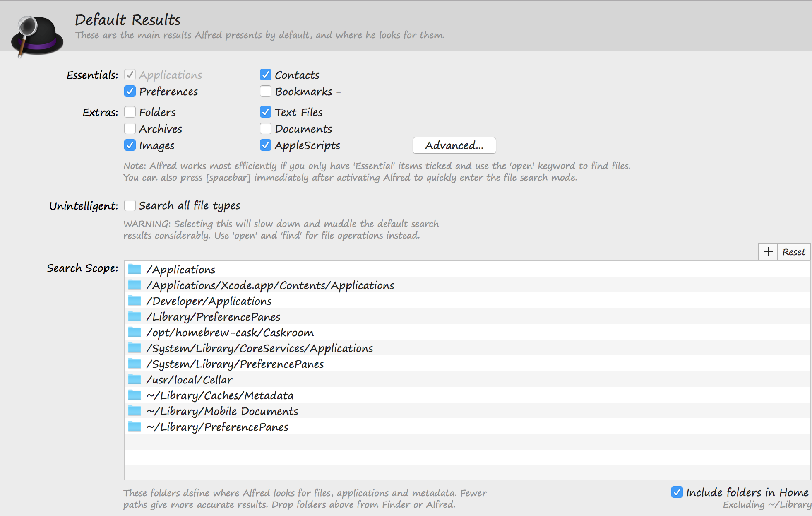Image resolution: width=812 pixels, height=516 pixels.
Task: Select the /System/Library/PreferencePanes path text
Action: point(235,364)
